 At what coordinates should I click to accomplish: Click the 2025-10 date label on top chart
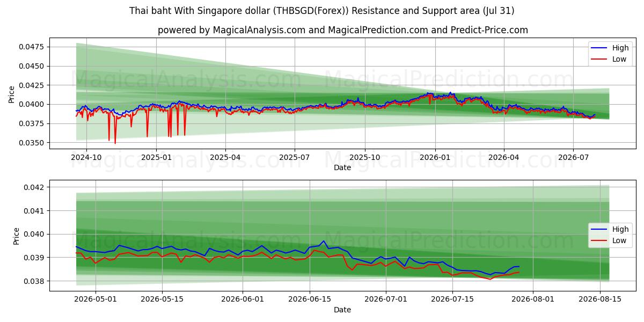click(x=365, y=158)
